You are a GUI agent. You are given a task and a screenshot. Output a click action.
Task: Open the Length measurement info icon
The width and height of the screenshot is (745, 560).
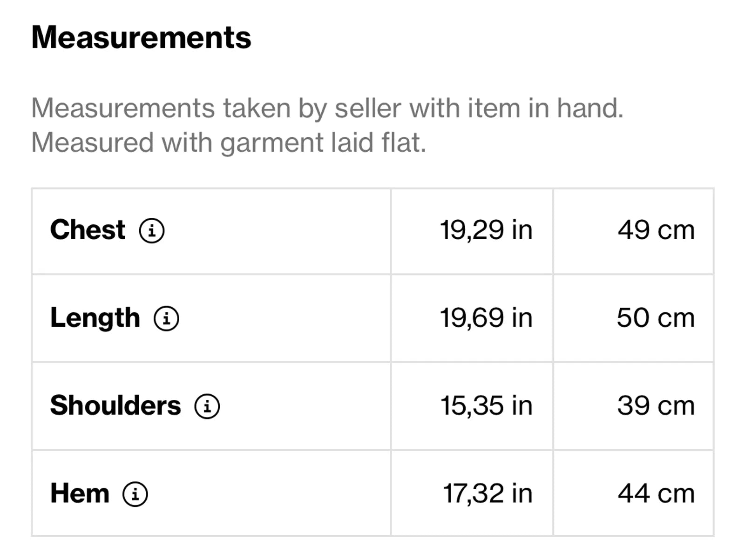[167, 318]
